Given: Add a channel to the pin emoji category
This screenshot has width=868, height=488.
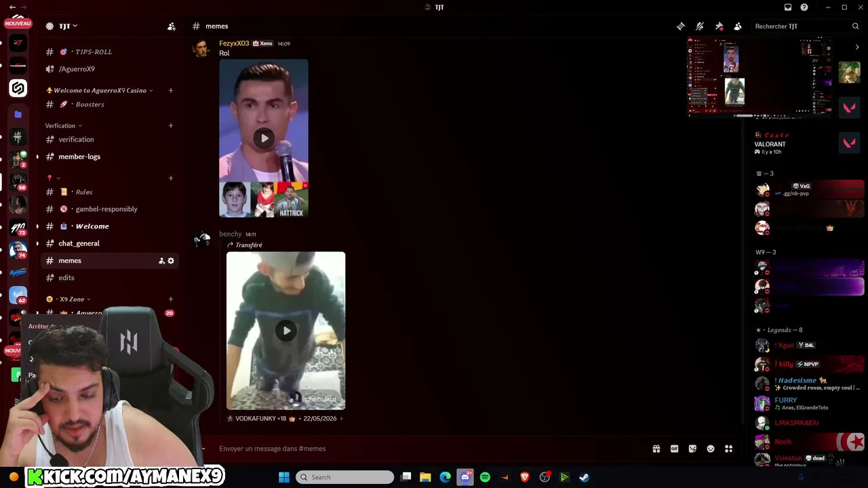Looking at the screenshot, I should [171, 178].
